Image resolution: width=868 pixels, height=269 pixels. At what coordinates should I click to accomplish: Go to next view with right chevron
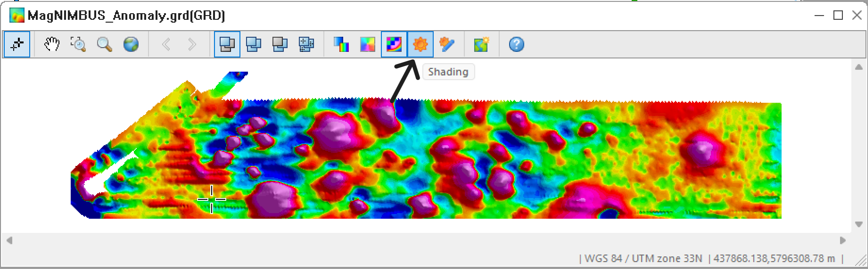[x=192, y=44]
